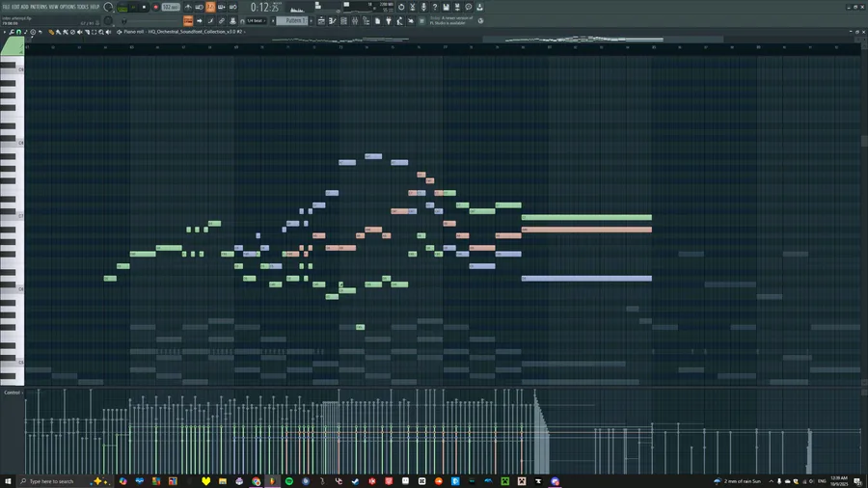Open the EDIT menu
This screenshot has width=868, height=488.
(16, 7)
